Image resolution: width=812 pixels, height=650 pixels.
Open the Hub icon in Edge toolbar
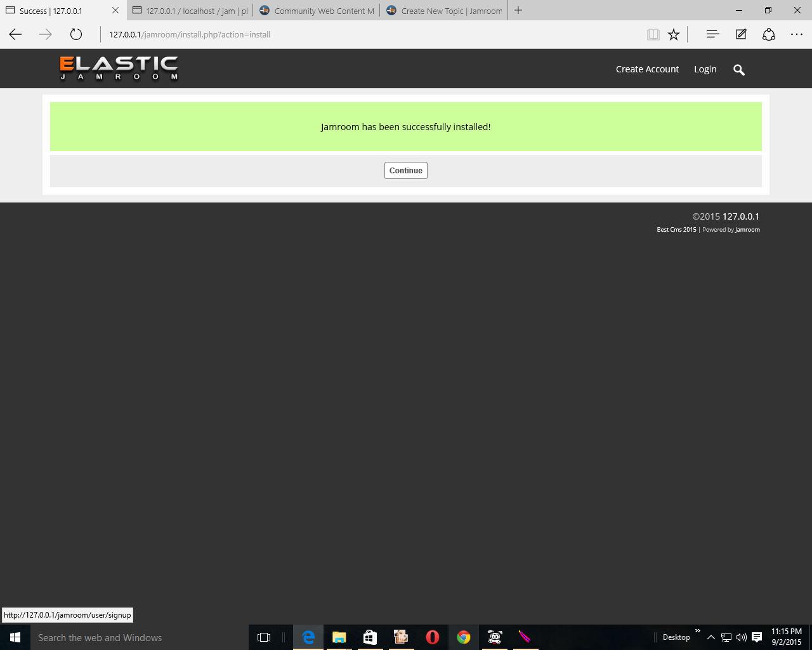pos(712,34)
